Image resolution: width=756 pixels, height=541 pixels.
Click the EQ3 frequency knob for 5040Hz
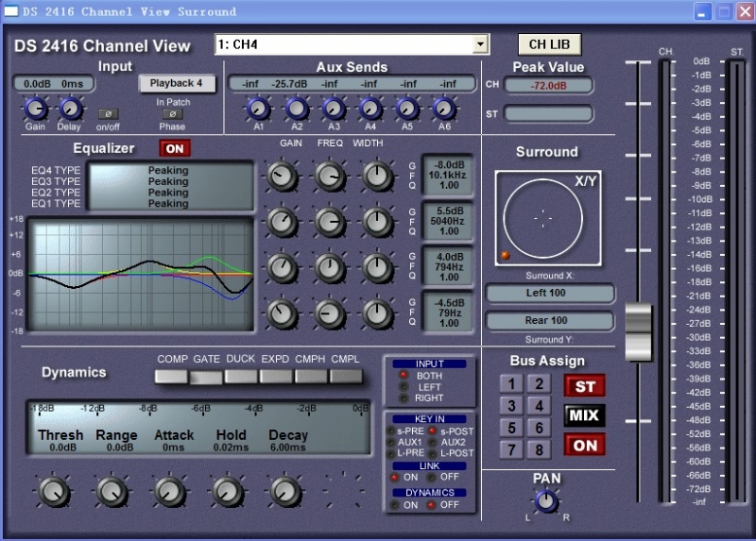[x=330, y=222]
